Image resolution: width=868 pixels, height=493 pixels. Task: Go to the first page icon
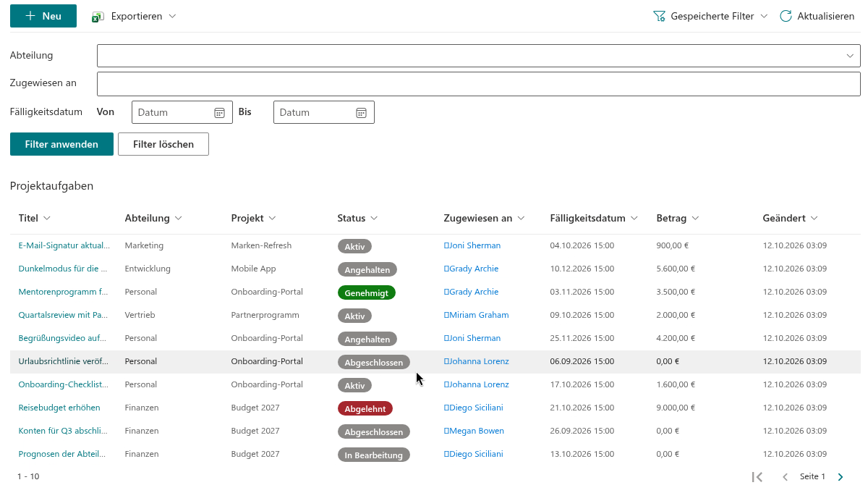tap(757, 477)
